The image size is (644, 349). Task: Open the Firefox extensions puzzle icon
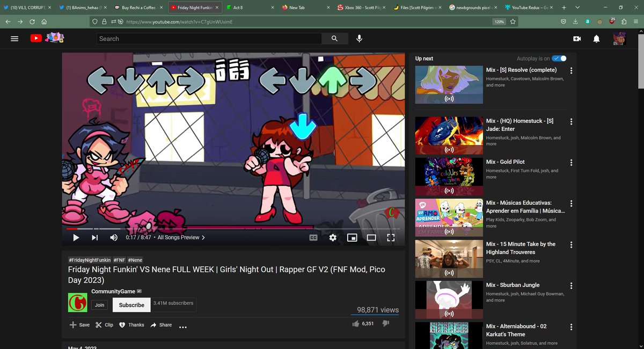click(x=624, y=22)
